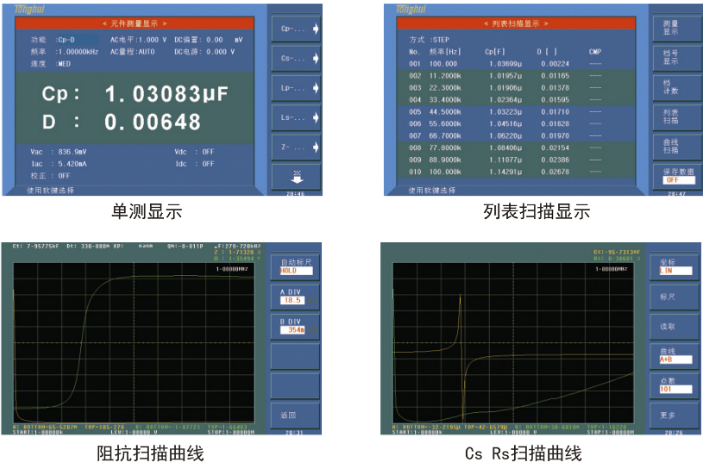This screenshot has height=471, width=704.
Task: Toggle 坐标 LIN softkey
Action: point(675,266)
